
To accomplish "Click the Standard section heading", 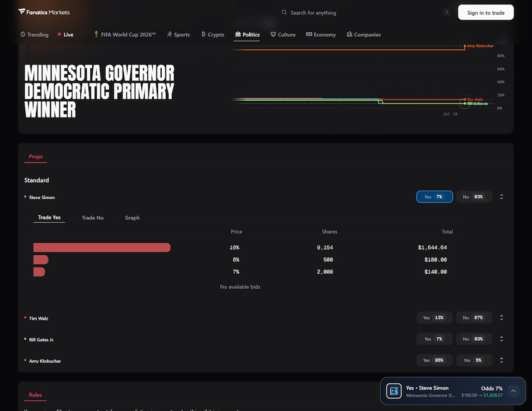I will (37, 180).
